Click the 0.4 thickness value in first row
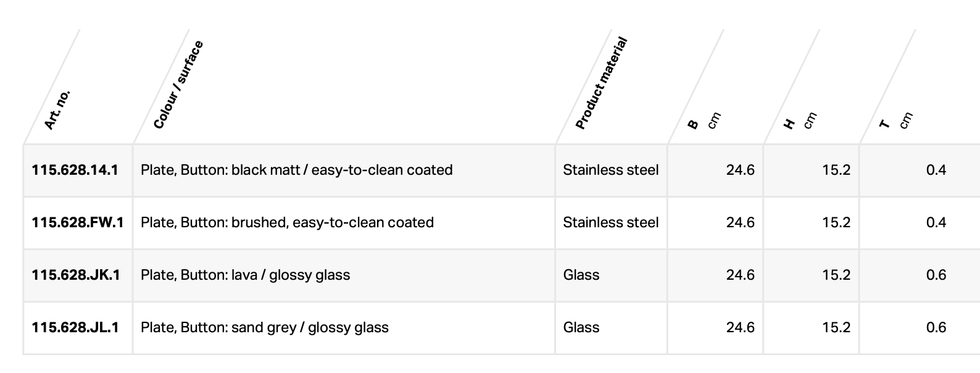 pos(936,170)
